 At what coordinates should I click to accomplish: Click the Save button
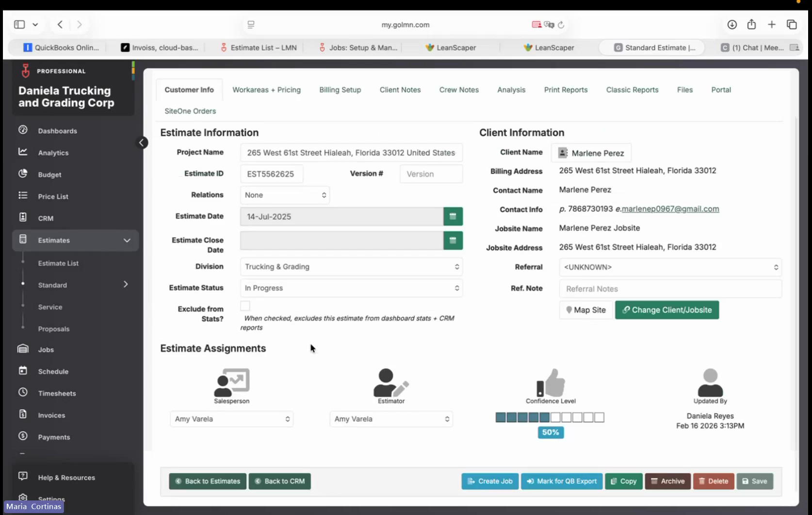(755, 481)
